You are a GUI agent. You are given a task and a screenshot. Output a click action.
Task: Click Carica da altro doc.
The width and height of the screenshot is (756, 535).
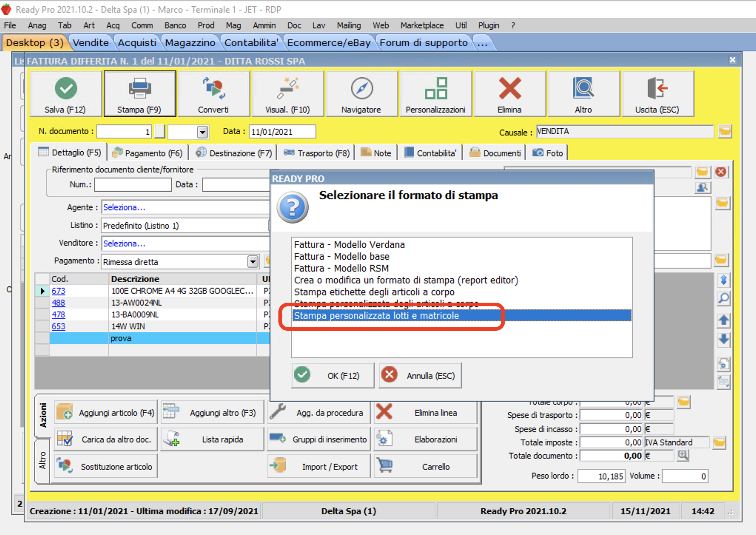pyautogui.click(x=106, y=439)
